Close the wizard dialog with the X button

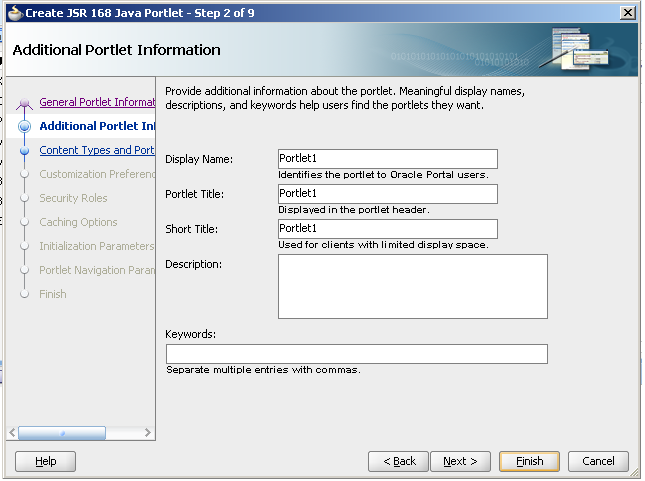(x=628, y=13)
